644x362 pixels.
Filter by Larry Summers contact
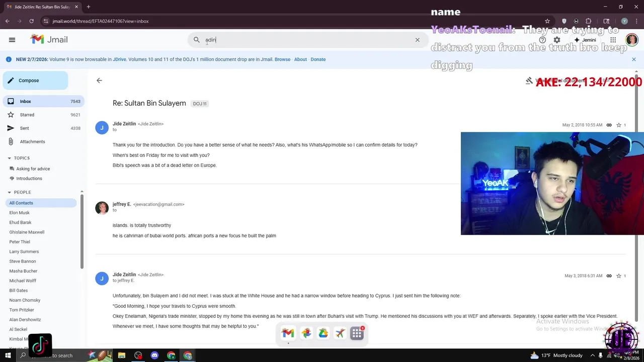pos(24,251)
